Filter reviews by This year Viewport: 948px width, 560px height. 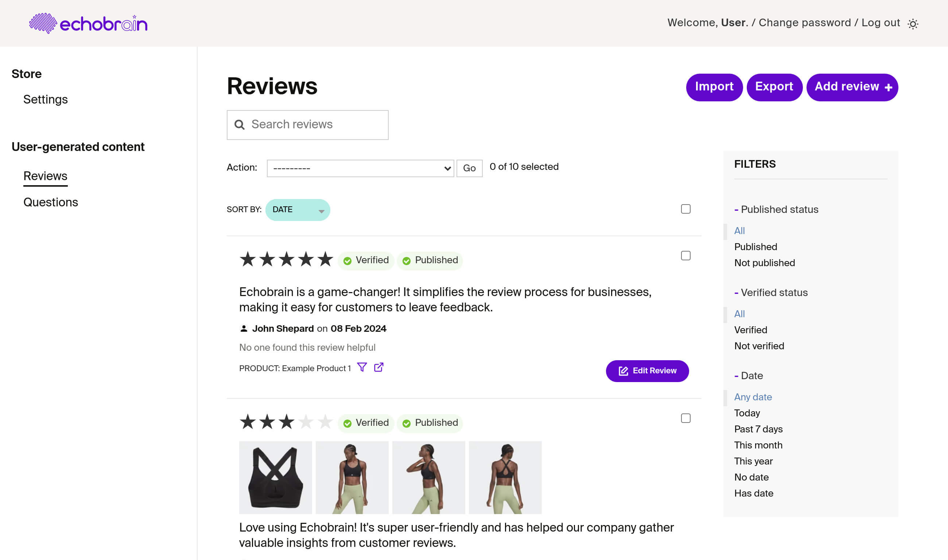tap(753, 461)
